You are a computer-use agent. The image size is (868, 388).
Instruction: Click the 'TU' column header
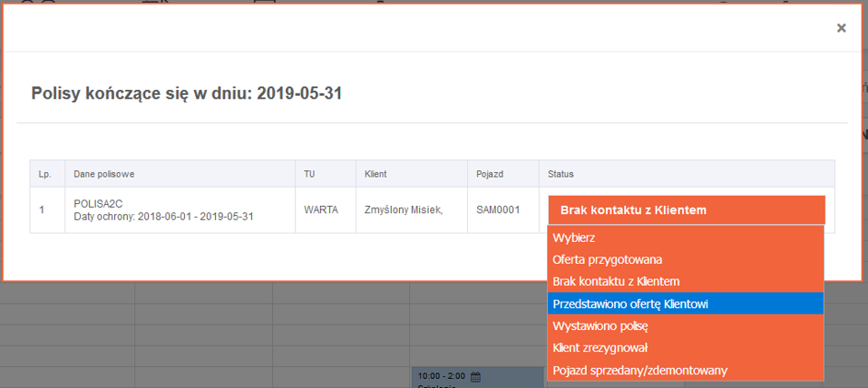pos(309,174)
